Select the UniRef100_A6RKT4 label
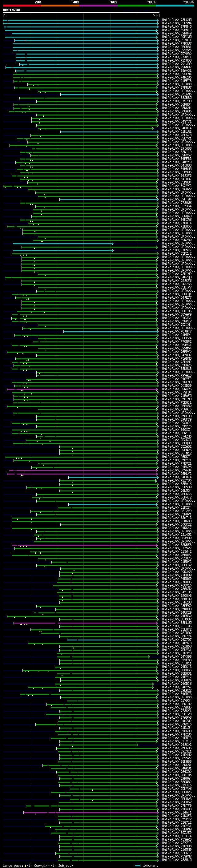Screen dimensions: 197x868 pos(177,457)
